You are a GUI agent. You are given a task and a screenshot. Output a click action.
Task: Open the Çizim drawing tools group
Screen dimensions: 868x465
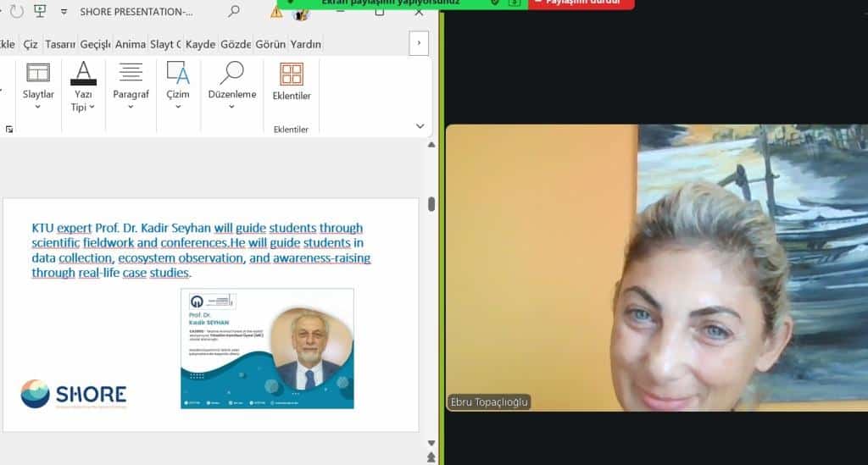coord(178,87)
